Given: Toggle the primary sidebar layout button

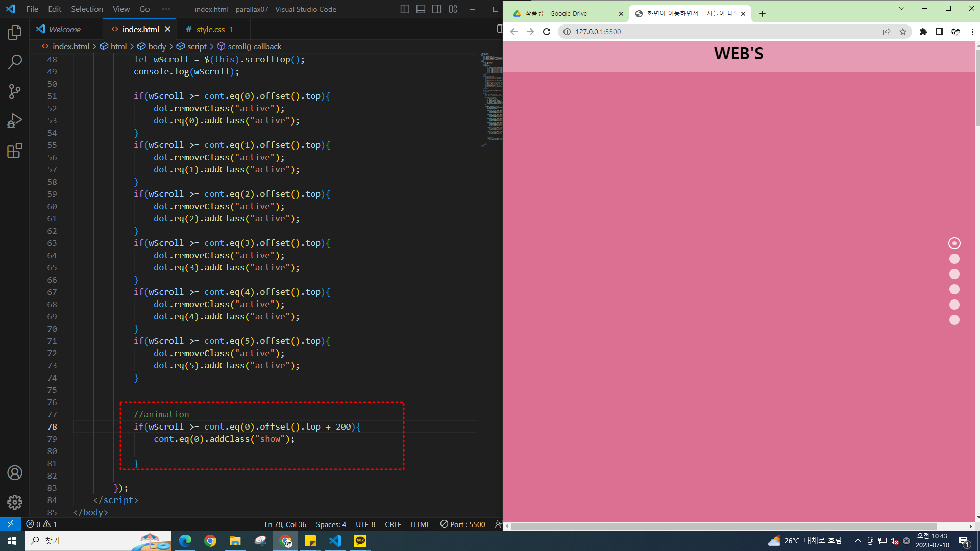Looking at the screenshot, I should (x=405, y=9).
